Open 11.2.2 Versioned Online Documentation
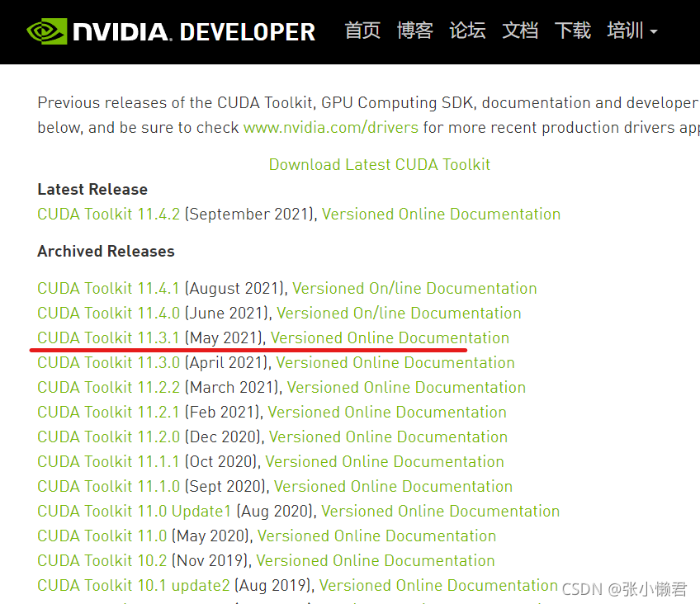This screenshot has width=700, height=604. point(406,387)
